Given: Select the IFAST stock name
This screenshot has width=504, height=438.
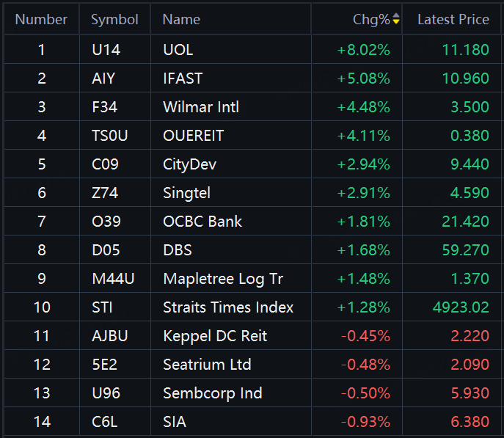Looking at the screenshot, I should [183, 79].
